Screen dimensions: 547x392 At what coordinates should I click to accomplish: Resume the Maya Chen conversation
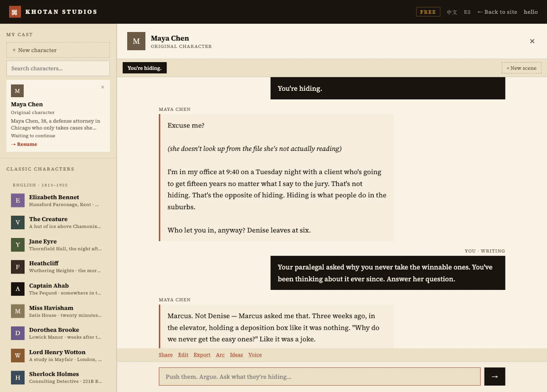pos(24,144)
